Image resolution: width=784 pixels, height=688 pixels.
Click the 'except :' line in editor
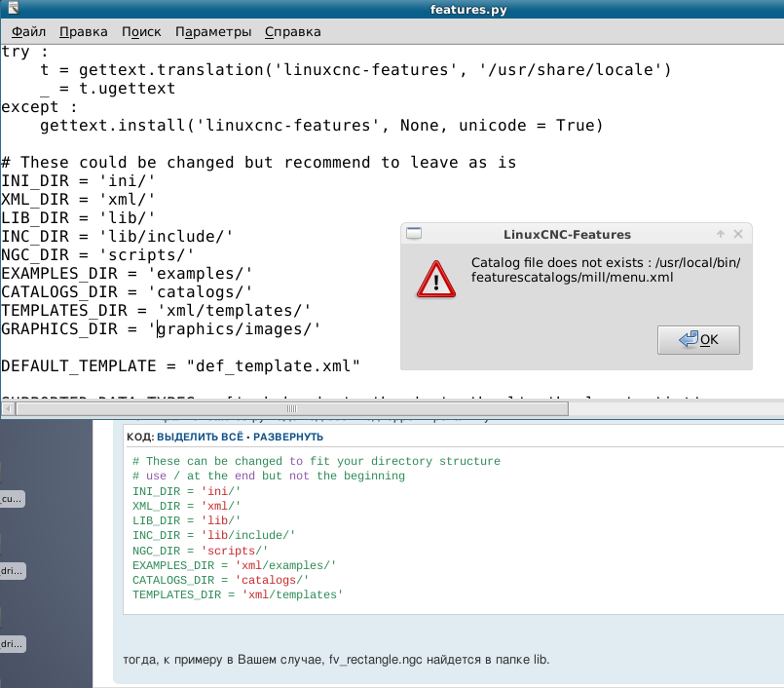point(40,107)
